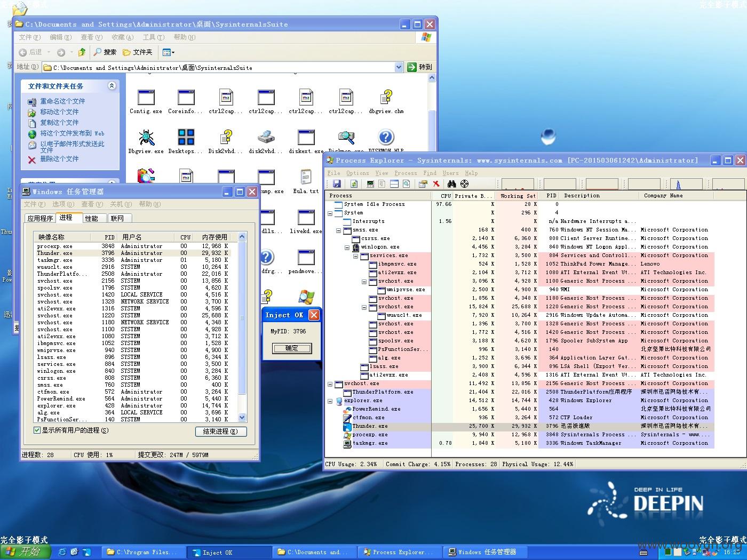Click Windows 任务管理器 taskbar button
747x560 pixels.
[486, 552]
